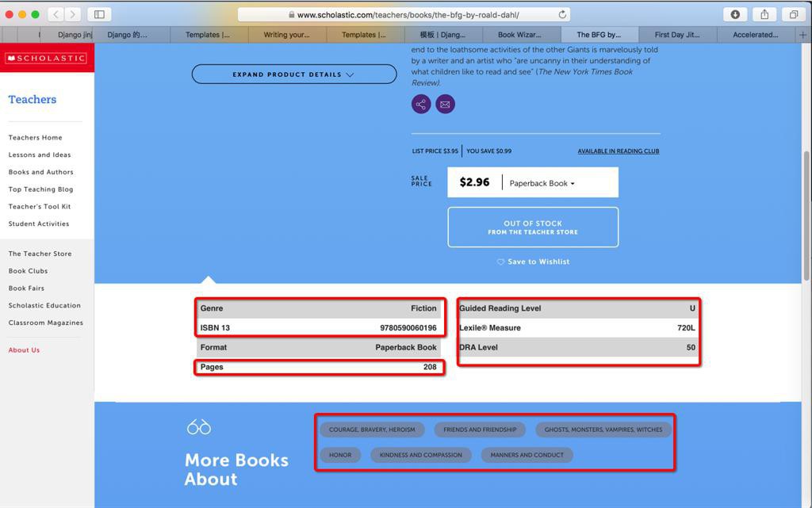Click the page vertical scrollbar
Viewport: 812px width, 508px height.
click(806, 216)
